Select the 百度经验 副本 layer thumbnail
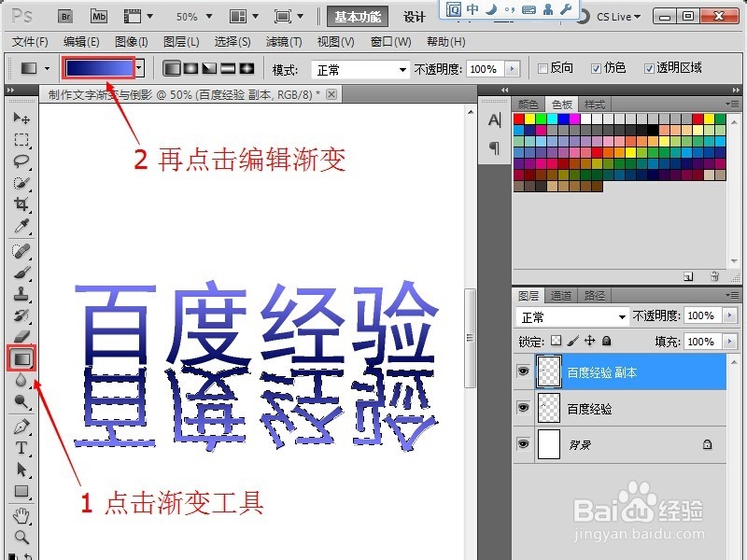The image size is (747, 560). [x=548, y=371]
